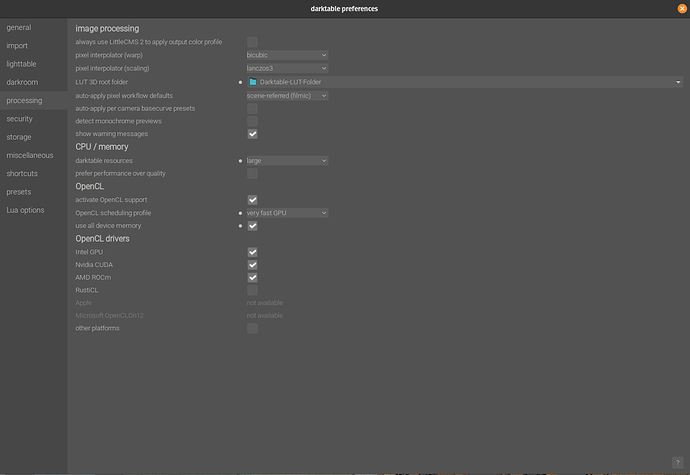The height and width of the screenshot is (475, 690).
Task: Open pixel interpolator (scaling) lanczos3 dropdown
Action: click(x=287, y=68)
